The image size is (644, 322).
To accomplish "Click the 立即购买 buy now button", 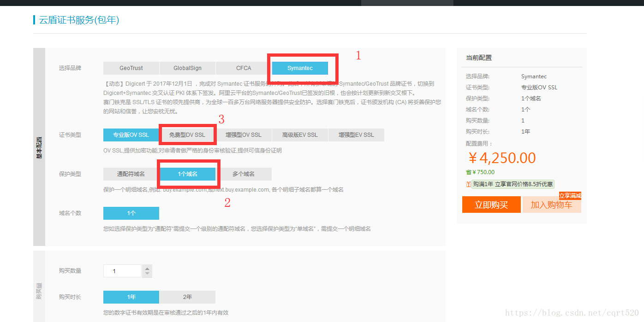I will click(x=491, y=205).
